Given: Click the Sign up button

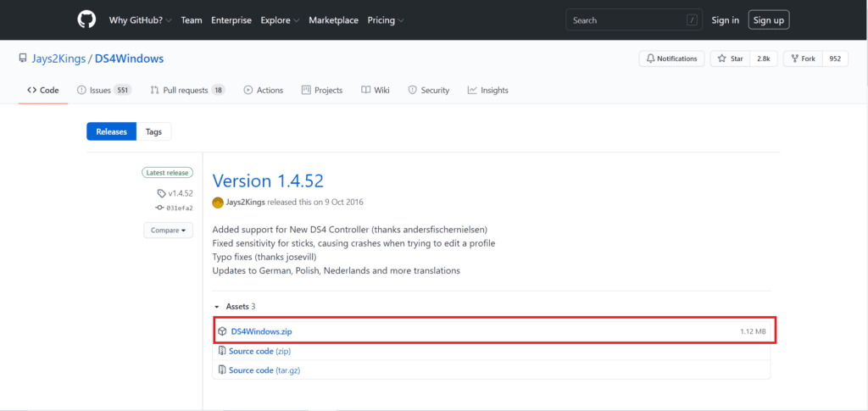Looking at the screenshot, I should pos(768,20).
